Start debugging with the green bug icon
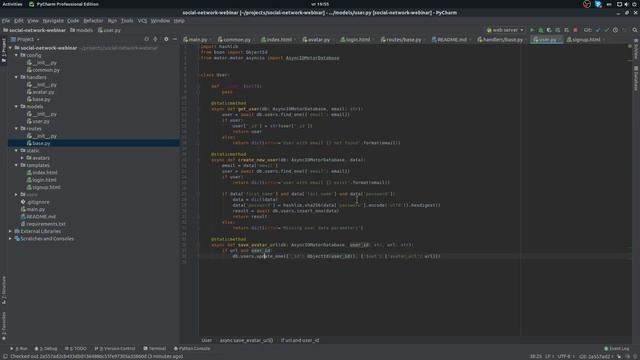 (540, 30)
